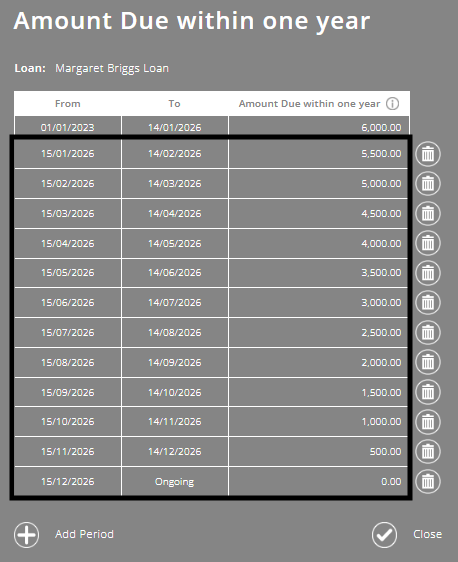This screenshot has width=458, height=562.
Task: Select To date 14/11/2026
Action: point(175,422)
